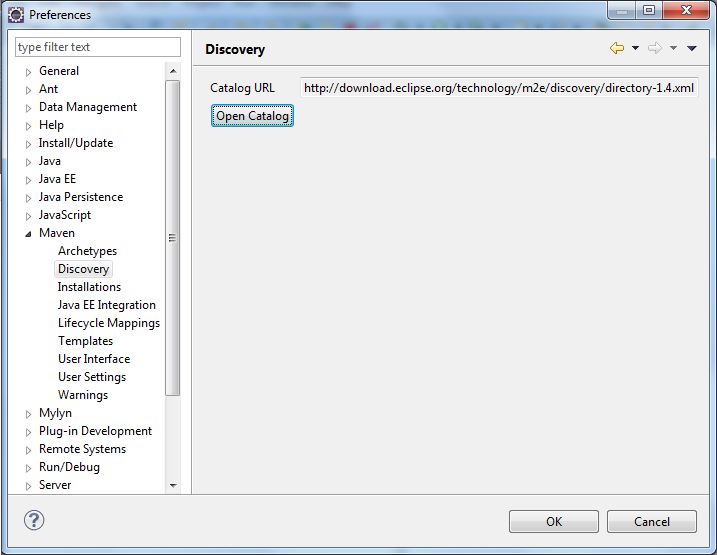Image resolution: width=717 pixels, height=555 pixels.
Task: Expand the General tree node
Action: (28, 72)
